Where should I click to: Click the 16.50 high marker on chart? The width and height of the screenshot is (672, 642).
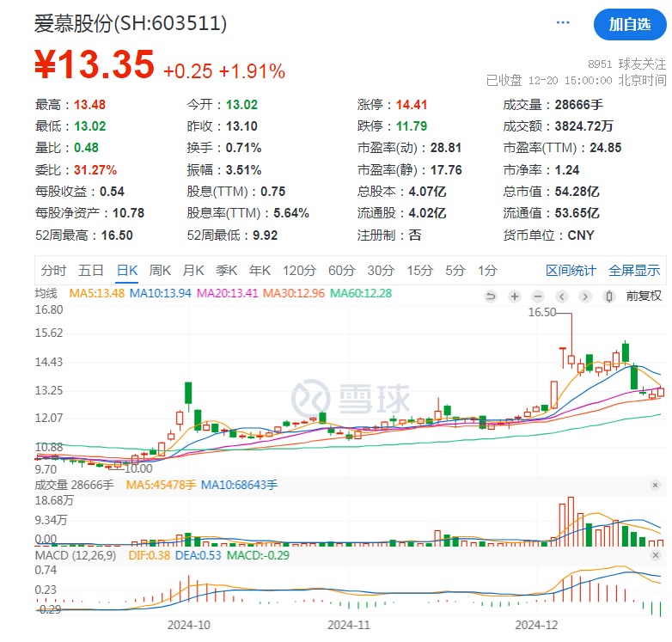pos(541,313)
